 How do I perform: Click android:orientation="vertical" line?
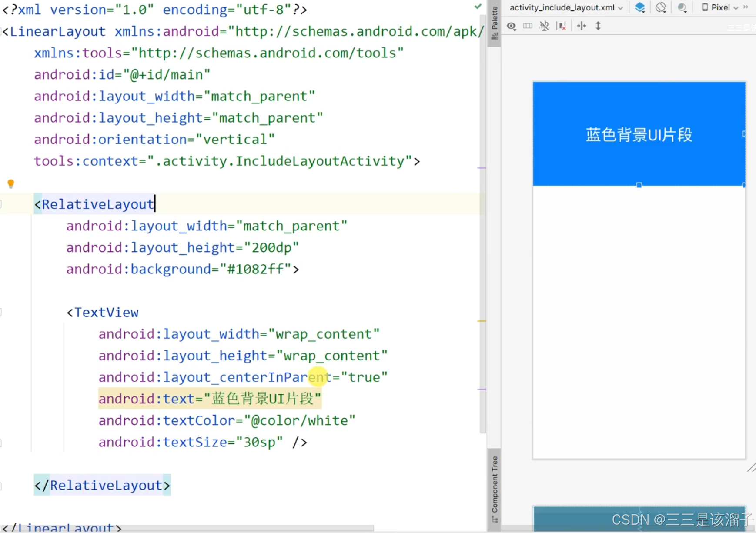pyautogui.click(x=154, y=139)
